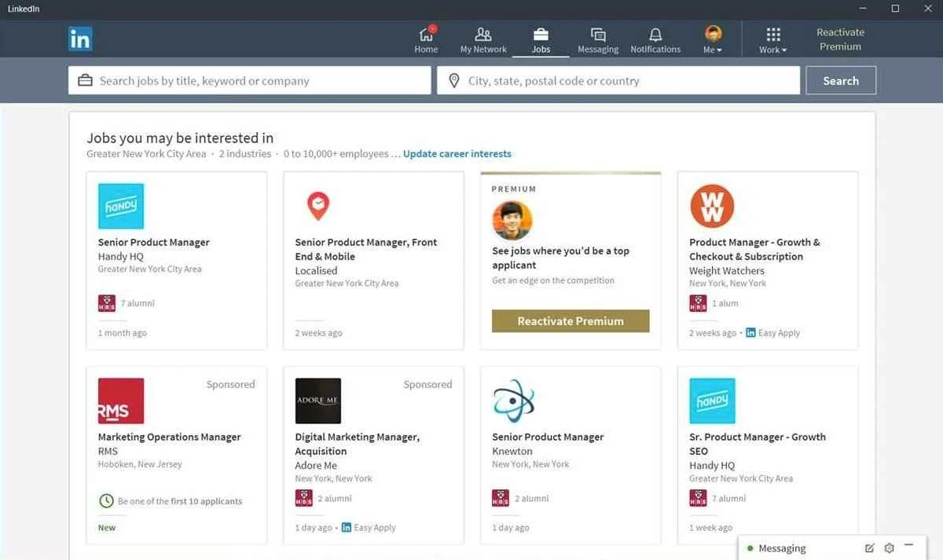The image size is (943, 560).
Task: Open the Home feed icon
Action: [x=426, y=35]
